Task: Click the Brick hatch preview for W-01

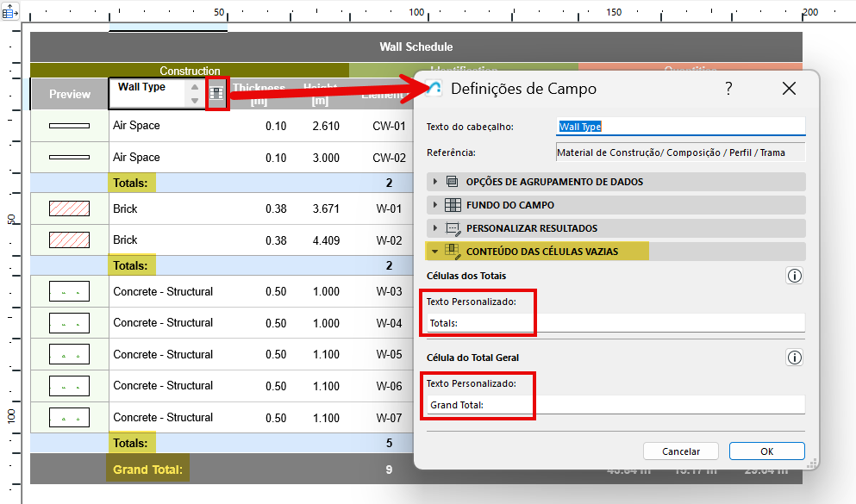Action: pos(69,208)
